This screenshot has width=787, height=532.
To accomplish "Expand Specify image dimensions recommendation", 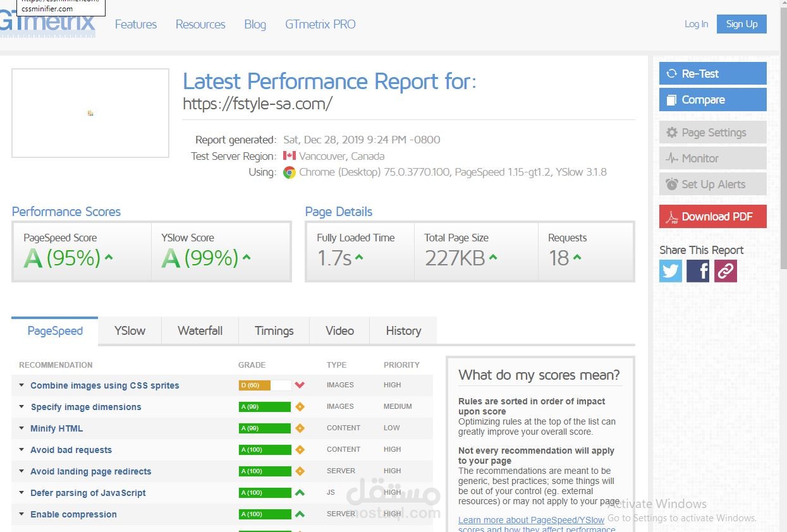I will click(85, 407).
